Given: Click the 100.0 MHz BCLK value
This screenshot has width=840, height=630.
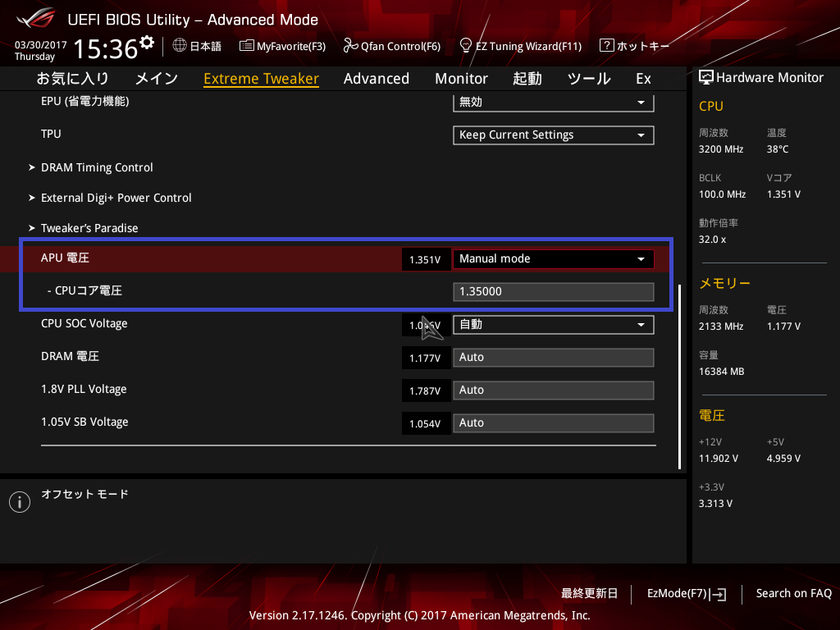Looking at the screenshot, I should tap(722, 194).
